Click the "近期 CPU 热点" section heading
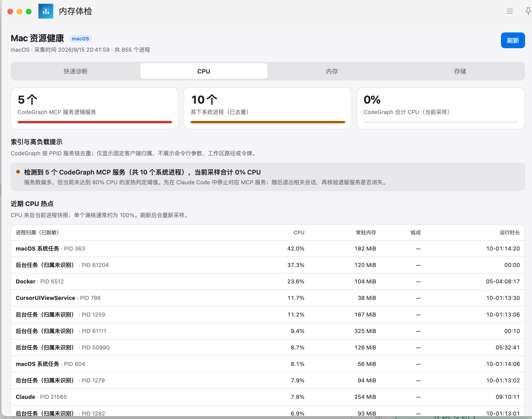 (x=32, y=204)
